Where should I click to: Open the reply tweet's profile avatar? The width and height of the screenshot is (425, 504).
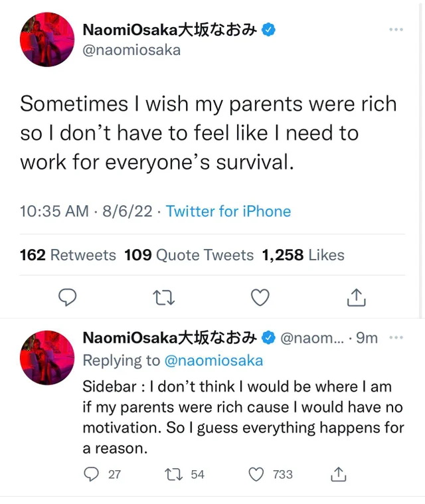pyautogui.click(x=47, y=357)
